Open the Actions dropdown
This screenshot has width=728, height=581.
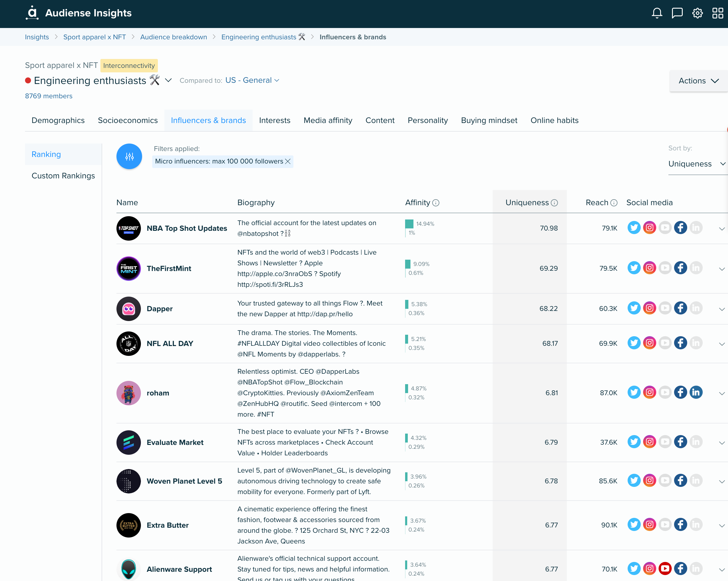coord(698,81)
